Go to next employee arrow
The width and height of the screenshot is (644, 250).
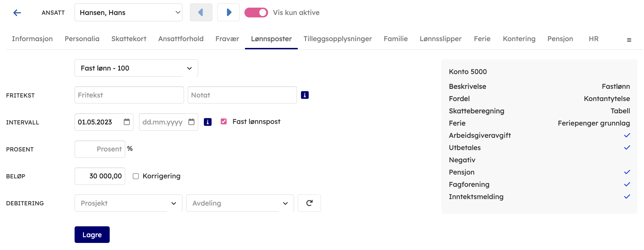[228, 13]
